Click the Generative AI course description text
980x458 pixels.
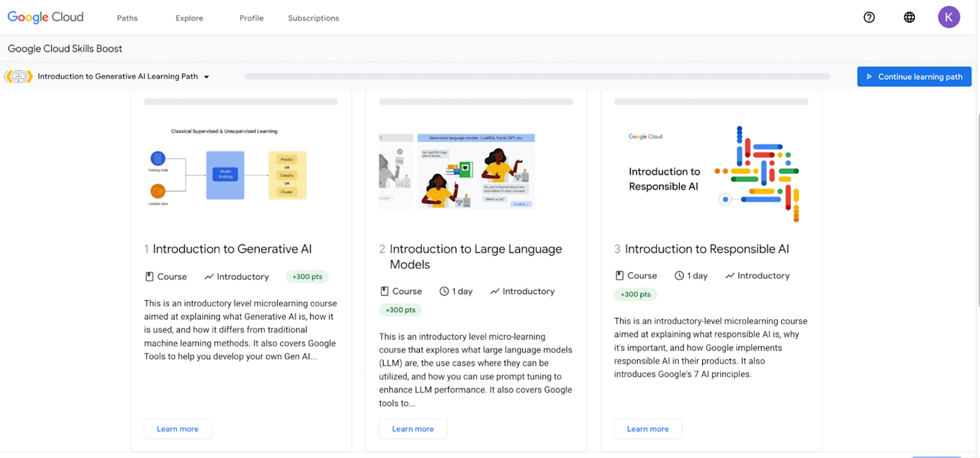coord(240,330)
